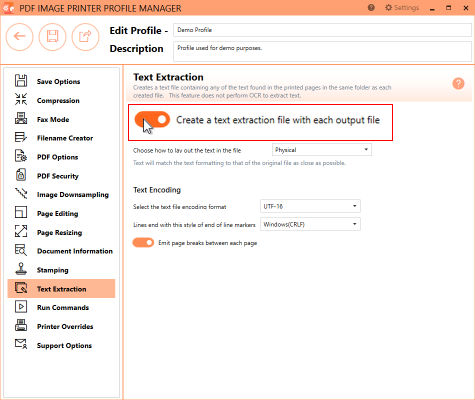The width and height of the screenshot is (475, 400).
Task: Click the Edit Profile name field
Action: (322, 30)
